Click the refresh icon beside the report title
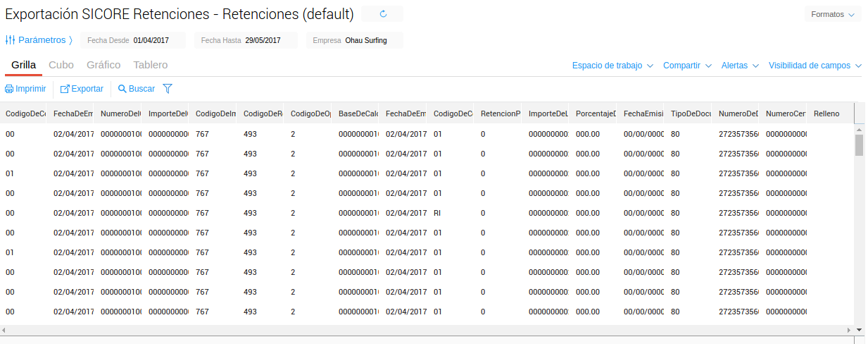 tap(383, 14)
